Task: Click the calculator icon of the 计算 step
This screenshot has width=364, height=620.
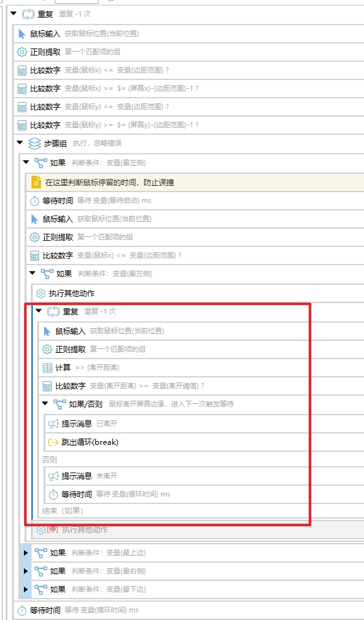Action: (x=47, y=368)
